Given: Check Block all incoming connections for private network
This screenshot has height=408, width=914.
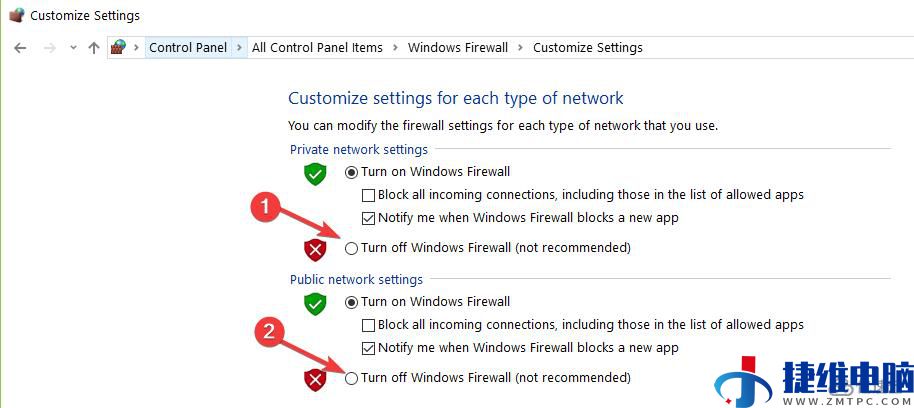Looking at the screenshot, I should [368, 195].
